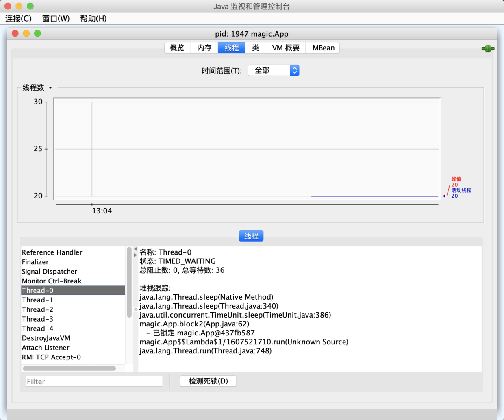Select Thread-2 in the thread list
The height and width of the screenshot is (420, 504).
tap(73, 309)
